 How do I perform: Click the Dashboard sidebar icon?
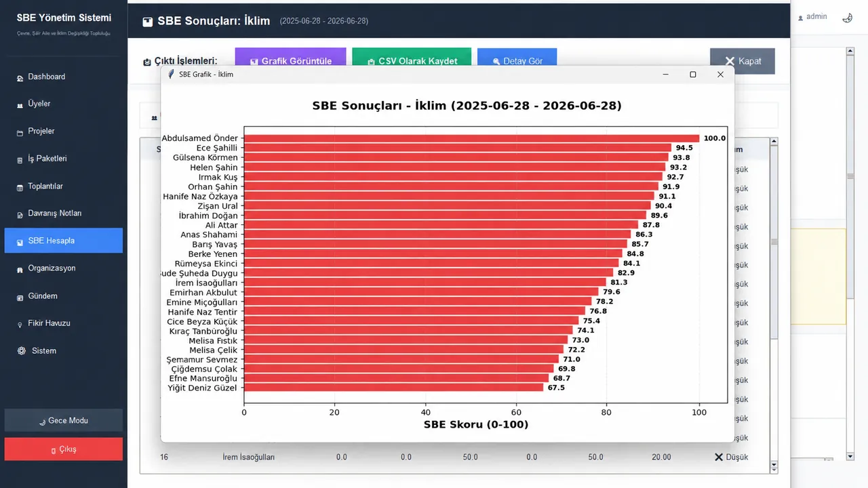pyautogui.click(x=20, y=78)
